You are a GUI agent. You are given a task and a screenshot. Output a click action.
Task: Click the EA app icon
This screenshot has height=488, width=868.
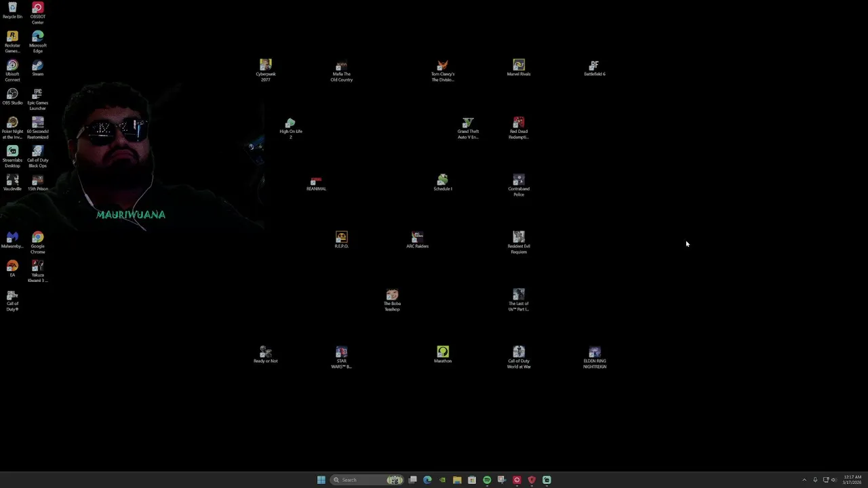12,268
